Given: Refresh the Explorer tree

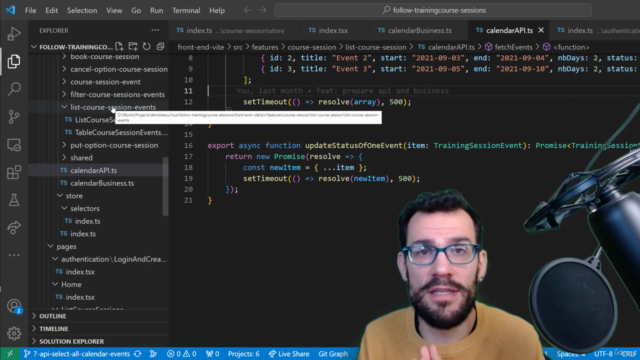Looking at the screenshot, I should coord(147,47).
